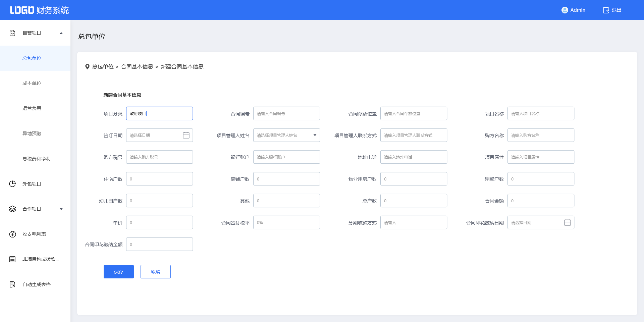Focus the 合同编号 input field

point(286,113)
